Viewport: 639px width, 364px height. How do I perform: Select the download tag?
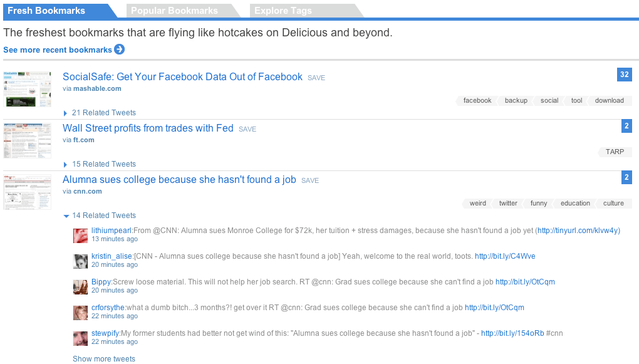coord(610,101)
